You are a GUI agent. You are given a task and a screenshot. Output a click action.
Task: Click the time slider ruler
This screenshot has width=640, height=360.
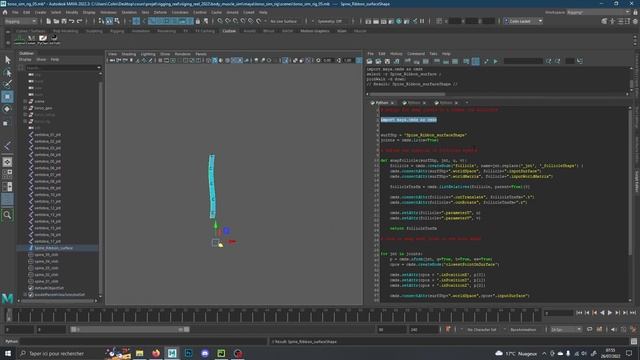(x=273, y=315)
